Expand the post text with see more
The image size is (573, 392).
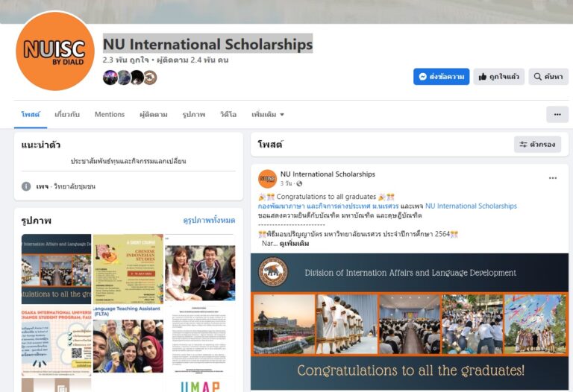pos(294,244)
